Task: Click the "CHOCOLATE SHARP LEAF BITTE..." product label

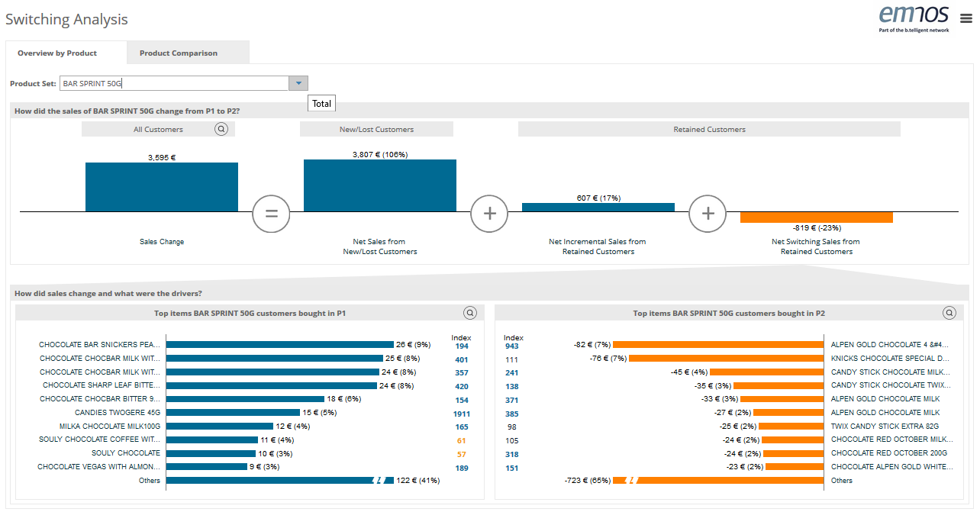Action: (x=102, y=385)
